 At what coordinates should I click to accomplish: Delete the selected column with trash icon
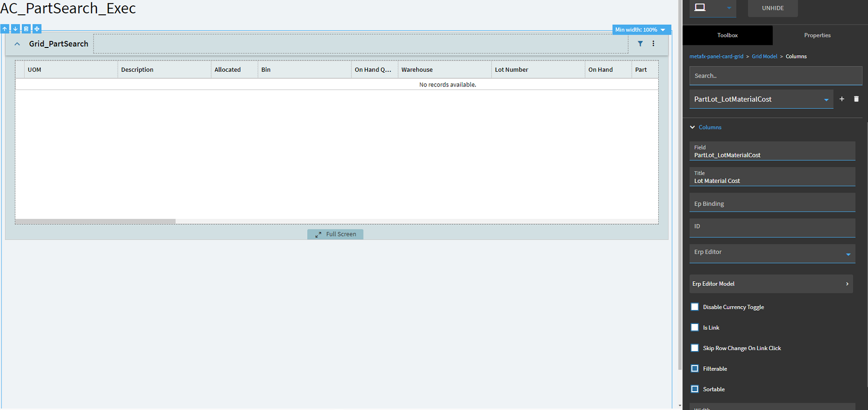(856, 99)
